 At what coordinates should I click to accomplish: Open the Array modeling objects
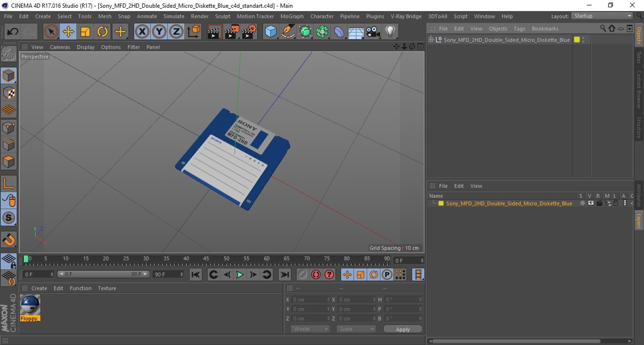[322, 32]
